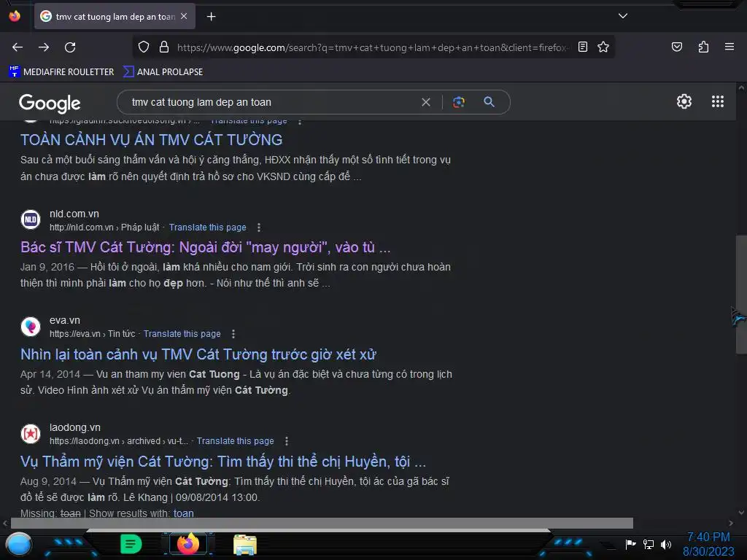Open the second bookmark toolbar item
Viewport: 747px width, 560px height.
(x=163, y=72)
